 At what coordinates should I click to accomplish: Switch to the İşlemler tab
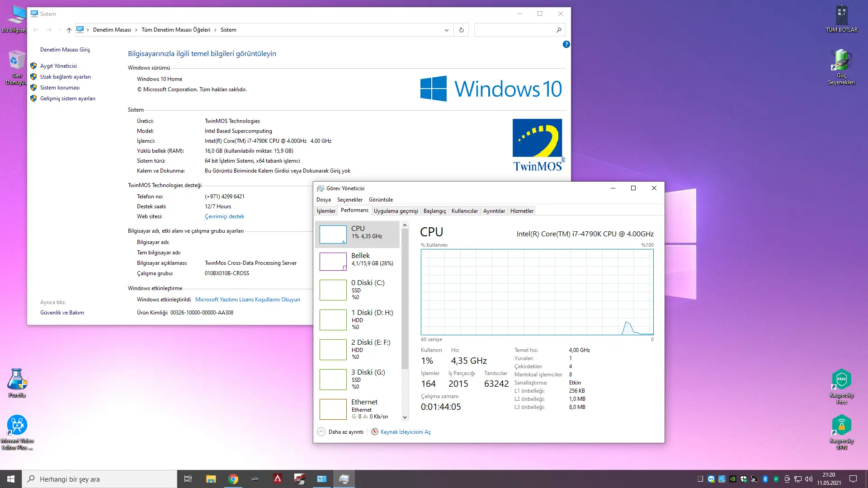326,211
